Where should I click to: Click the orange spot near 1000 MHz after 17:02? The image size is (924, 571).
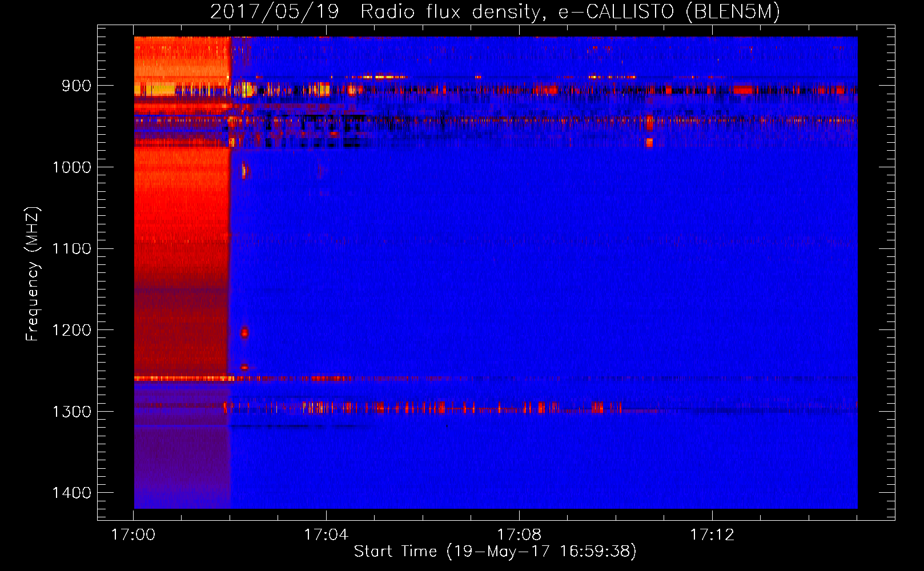[x=244, y=170]
